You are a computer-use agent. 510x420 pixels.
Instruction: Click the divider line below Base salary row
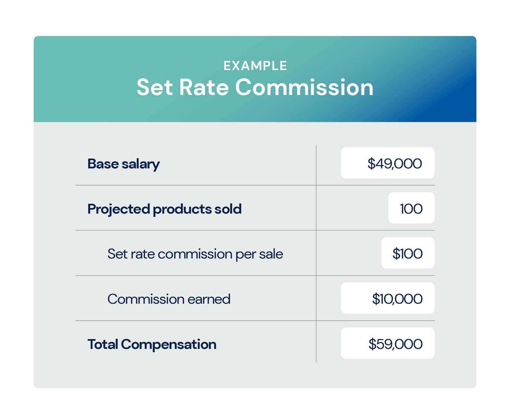coord(197,185)
